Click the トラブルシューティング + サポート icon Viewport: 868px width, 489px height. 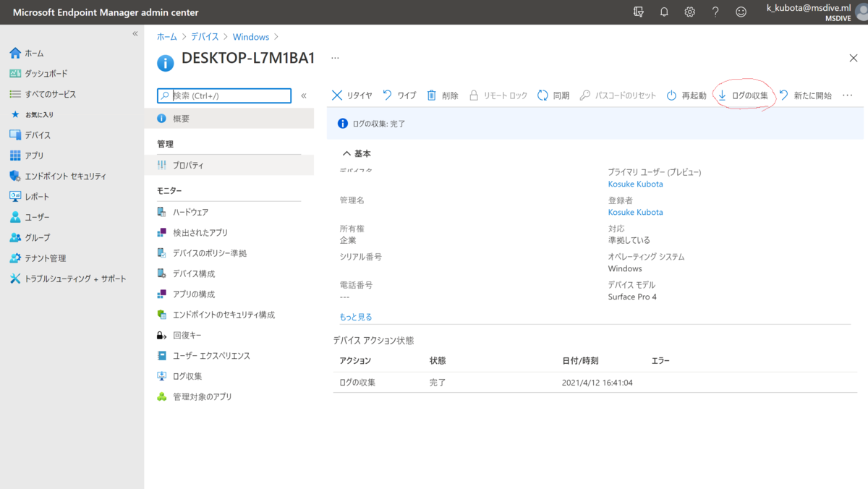(x=15, y=278)
